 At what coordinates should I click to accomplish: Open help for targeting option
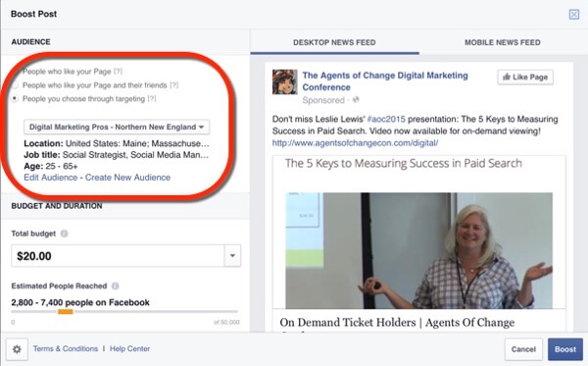coord(152,99)
